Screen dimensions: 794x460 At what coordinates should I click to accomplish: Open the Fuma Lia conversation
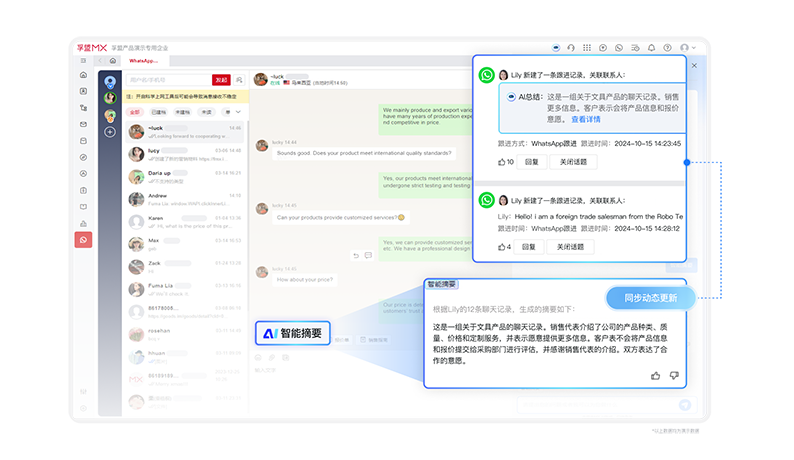click(185, 289)
